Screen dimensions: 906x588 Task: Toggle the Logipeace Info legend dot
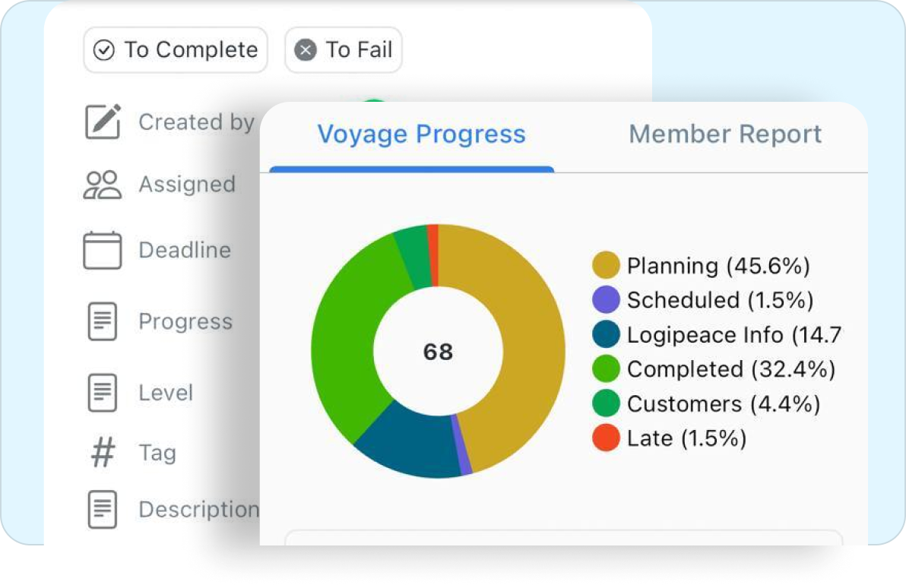606,334
